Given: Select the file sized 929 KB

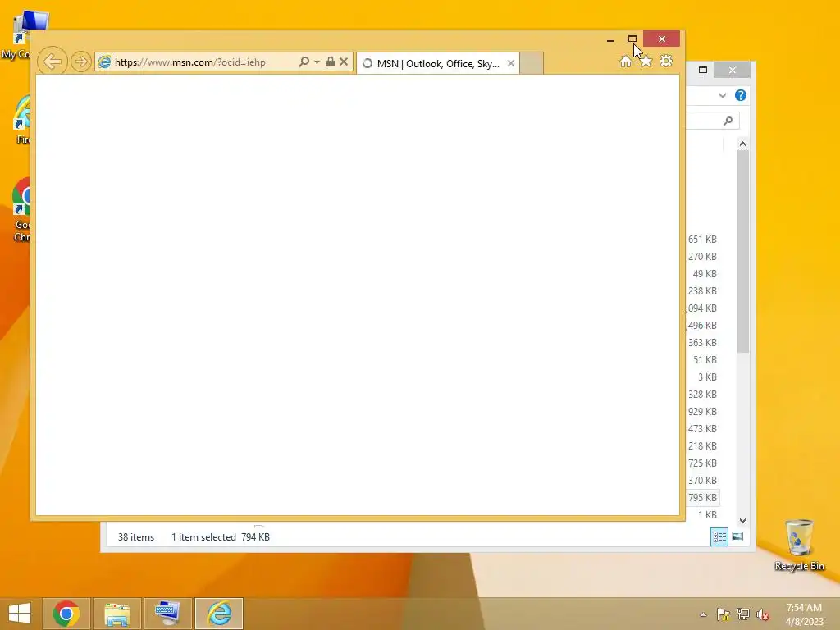Looking at the screenshot, I should (702, 412).
